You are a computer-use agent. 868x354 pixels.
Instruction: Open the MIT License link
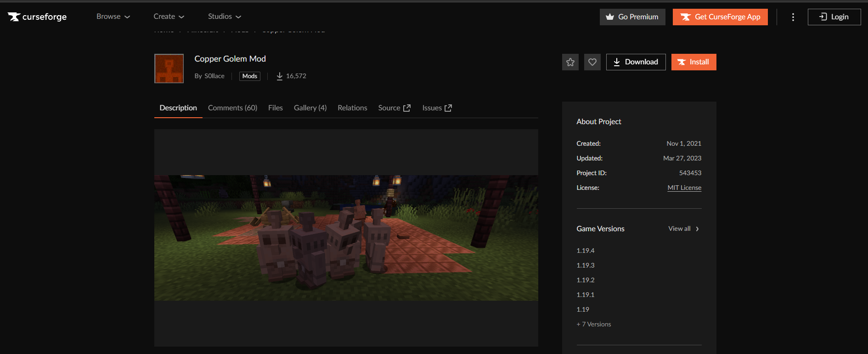coord(684,188)
